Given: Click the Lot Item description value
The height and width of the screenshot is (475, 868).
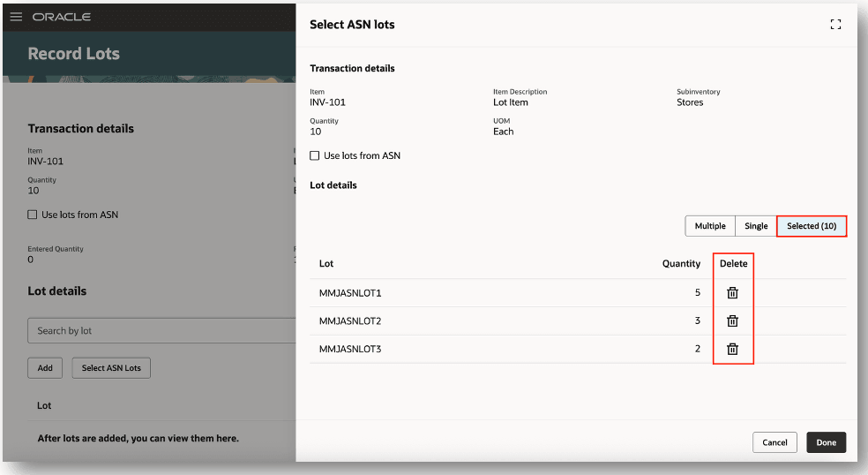Looking at the screenshot, I should coord(511,102).
